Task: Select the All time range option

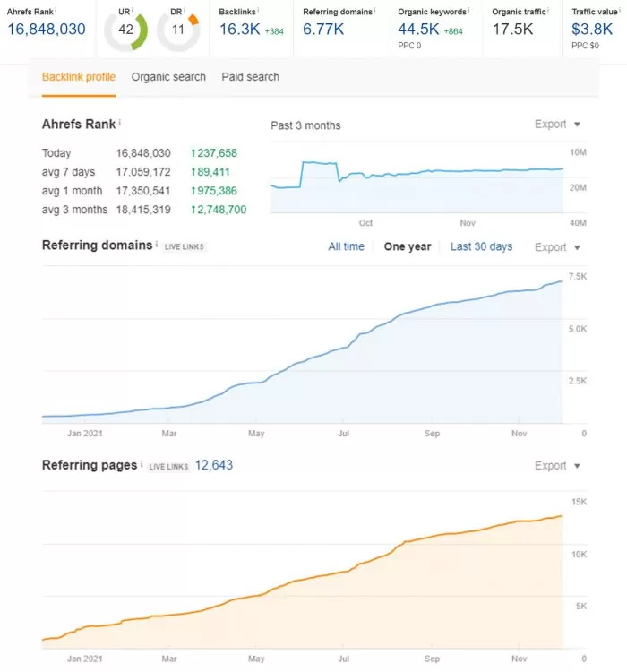Action: 346,246
